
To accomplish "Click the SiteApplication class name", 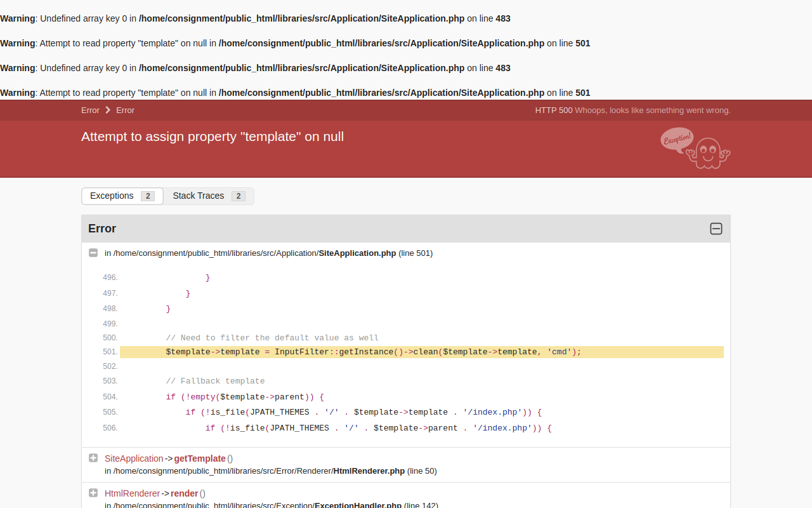I will (x=134, y=458).
